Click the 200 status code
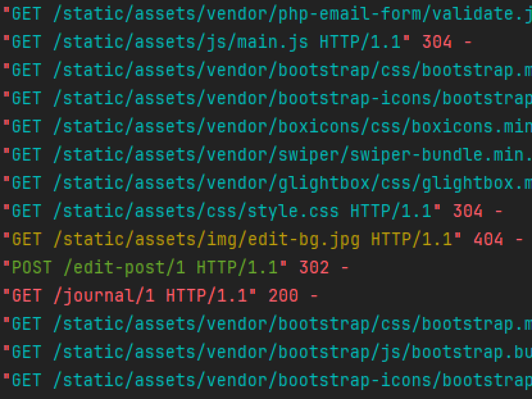The image size is (532, 399). click(283, 296)
